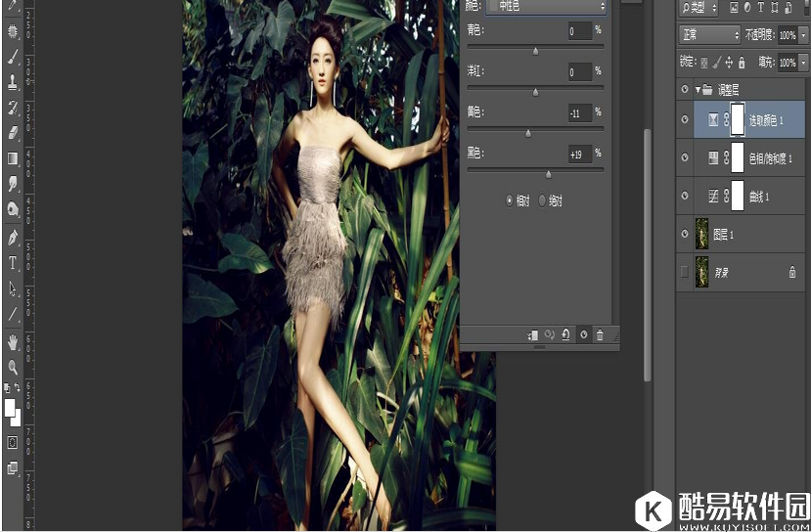Screen dimensions: 811x532
Task: Lock image pixels with brush icon
Action: 716,63
